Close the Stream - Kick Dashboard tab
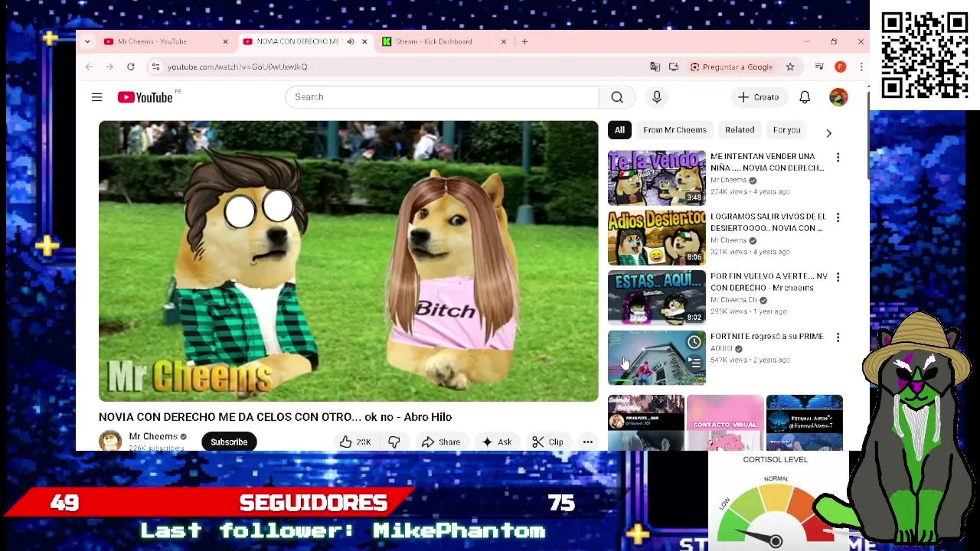Screen dimensions: 980x551 pos(503,41)
